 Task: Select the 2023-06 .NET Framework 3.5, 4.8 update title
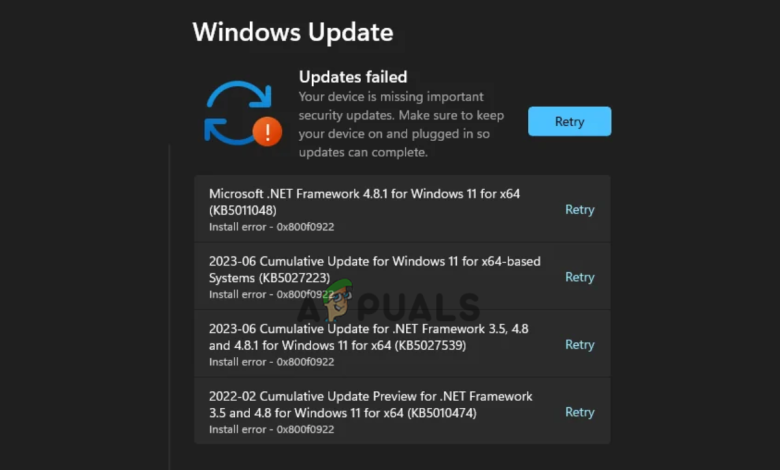coord(369,337)
